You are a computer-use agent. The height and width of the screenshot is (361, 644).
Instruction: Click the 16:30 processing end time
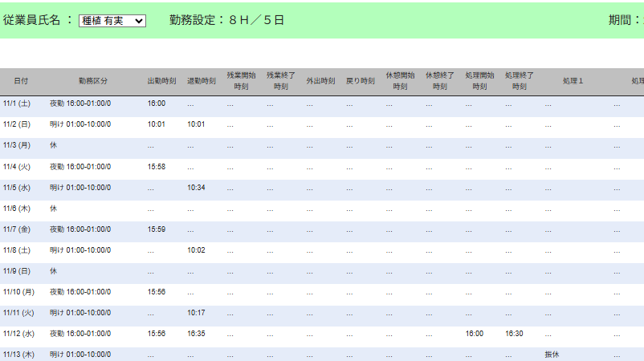pyautogui.click(x=514, y=333)
